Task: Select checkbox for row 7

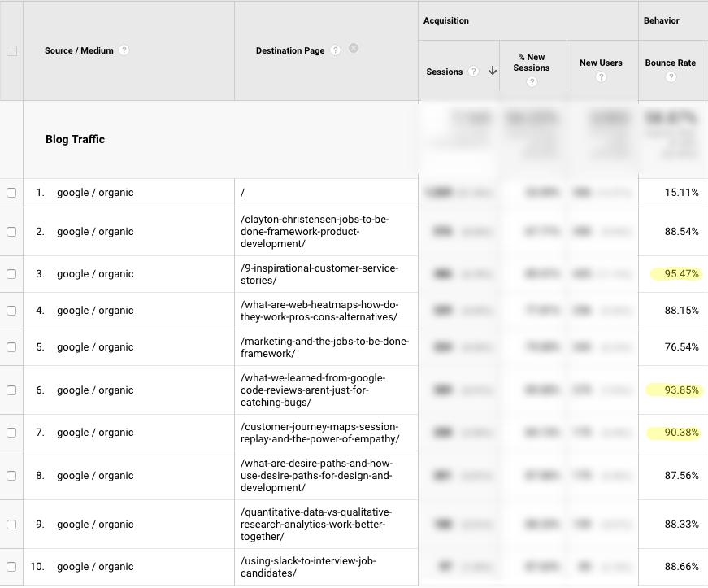Action: [x=11, y=433]
